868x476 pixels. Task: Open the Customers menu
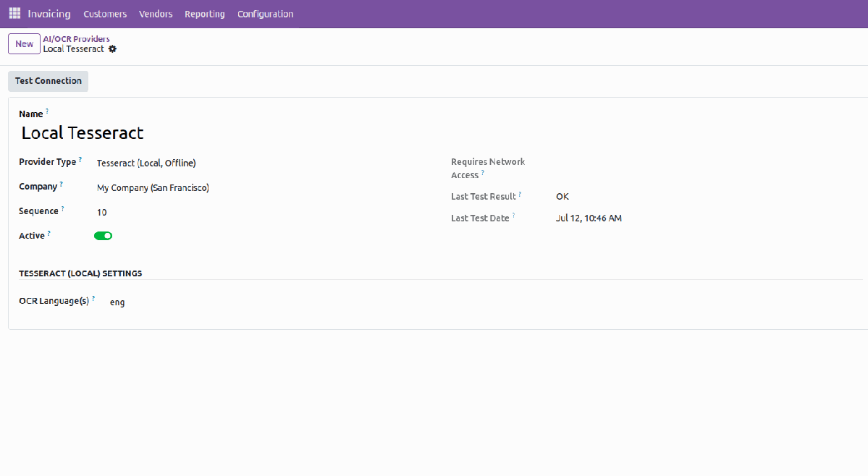click(x=105, y=14)
